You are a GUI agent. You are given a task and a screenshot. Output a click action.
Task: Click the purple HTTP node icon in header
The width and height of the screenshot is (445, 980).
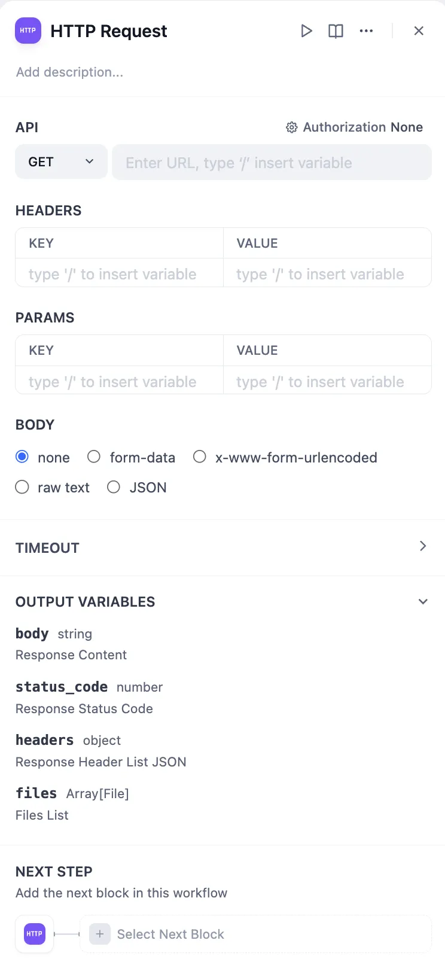28,31
